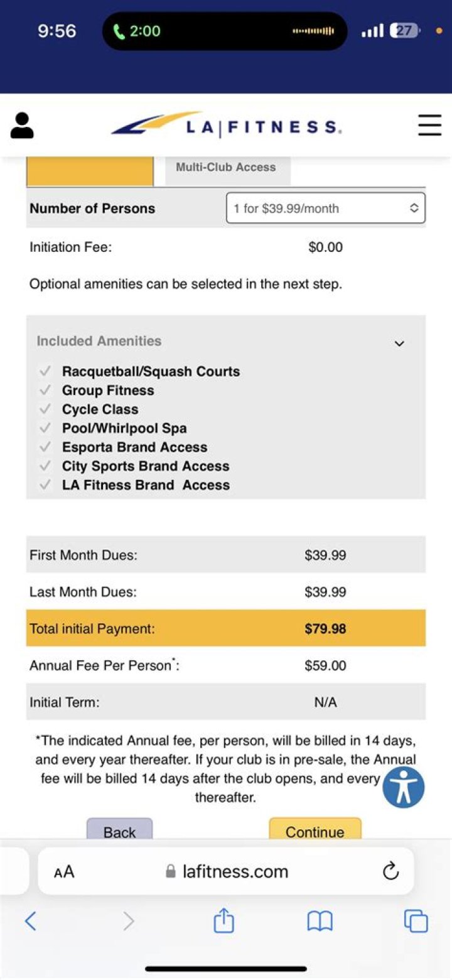Select the Multi-Club Access tab

click(x=226, y=168)
